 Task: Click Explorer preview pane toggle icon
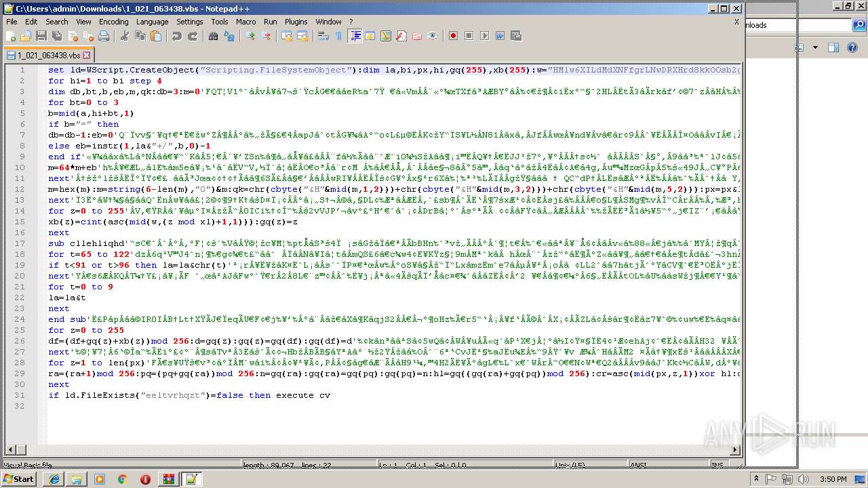pyautogui.click(x=833, y=47)
